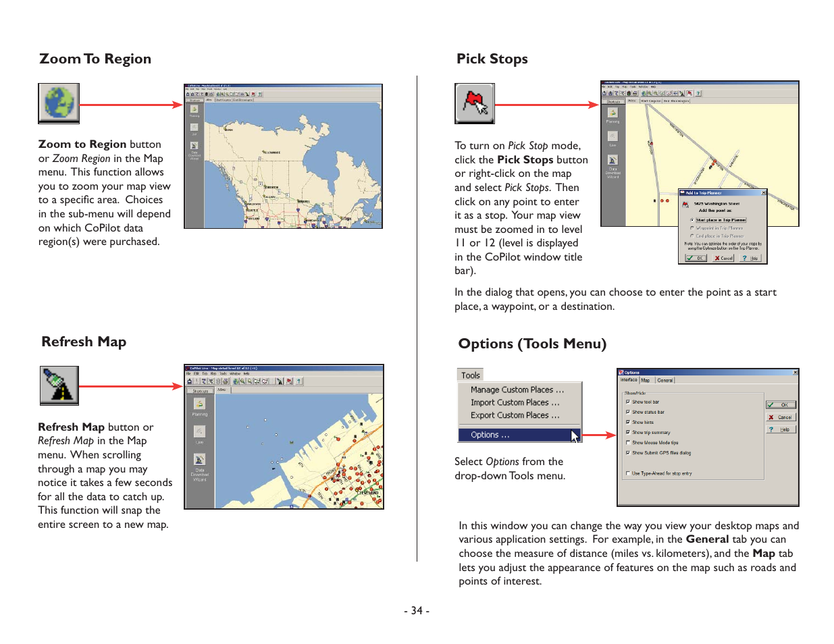Click the large Pick Stops flag icon
The width and height of the screenshot is (834, 644).
point(475,103)
